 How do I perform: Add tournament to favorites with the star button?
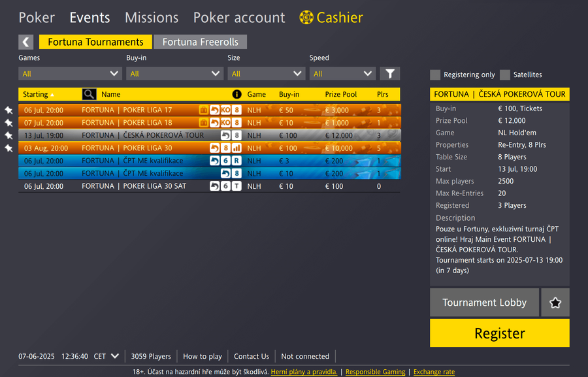coord(555,303)
